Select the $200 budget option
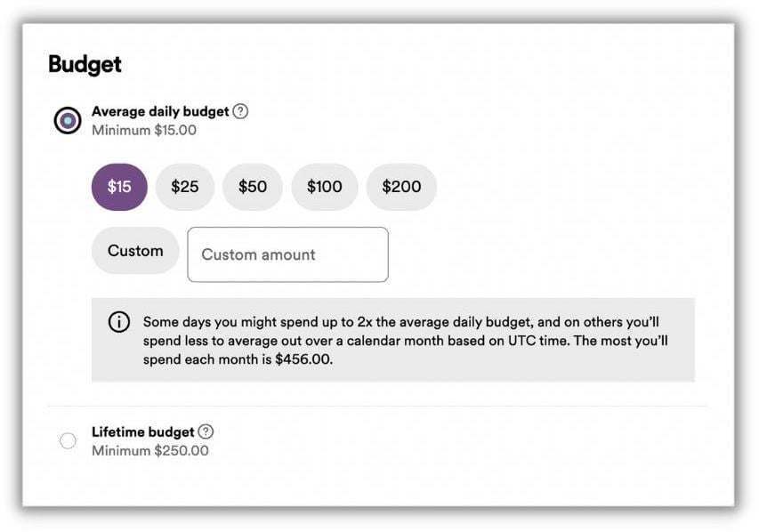This screenshot has width=759, height=532. click(402, 187)
